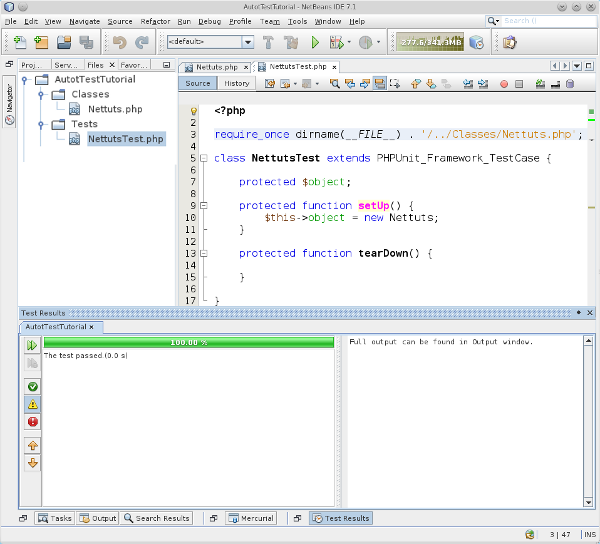
Task: Click the Profile Project icon
Action: pos(365,42)
